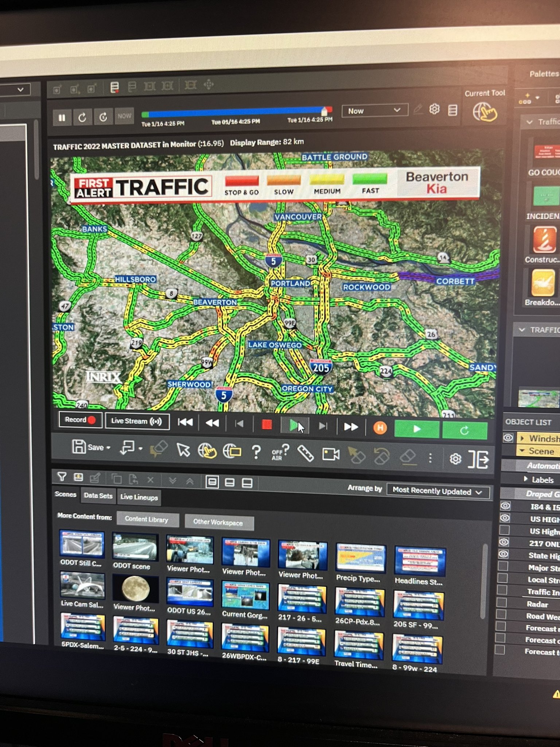Skip to beginning of scene playback
560x747 pixels.
[185, 422]
